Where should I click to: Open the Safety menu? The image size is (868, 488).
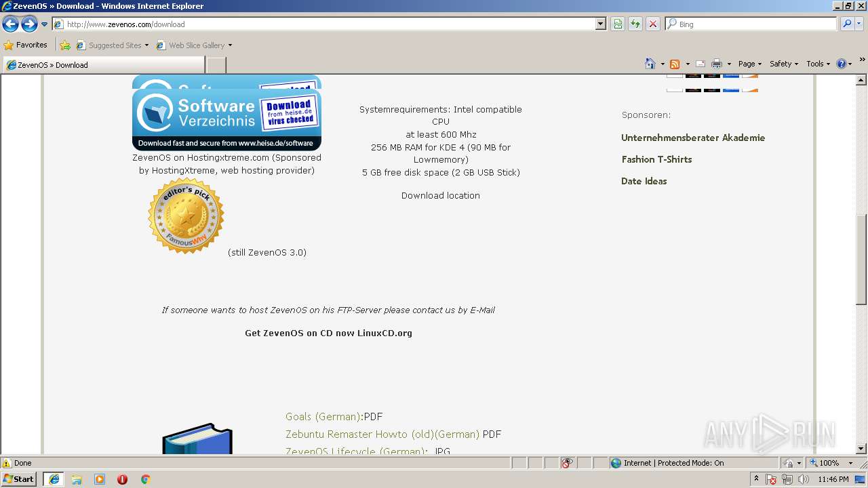click(784, 64)
